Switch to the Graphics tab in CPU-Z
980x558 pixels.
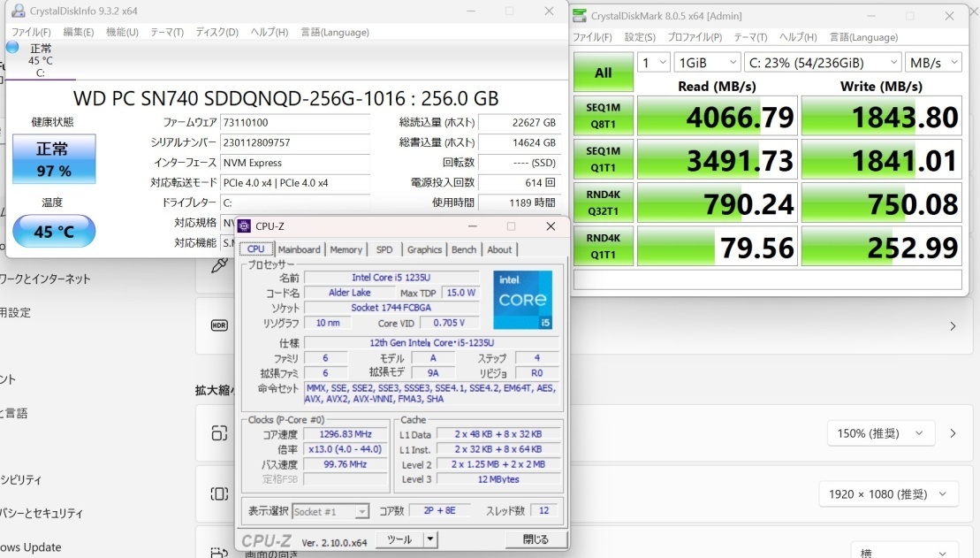(x=424, y=249)
